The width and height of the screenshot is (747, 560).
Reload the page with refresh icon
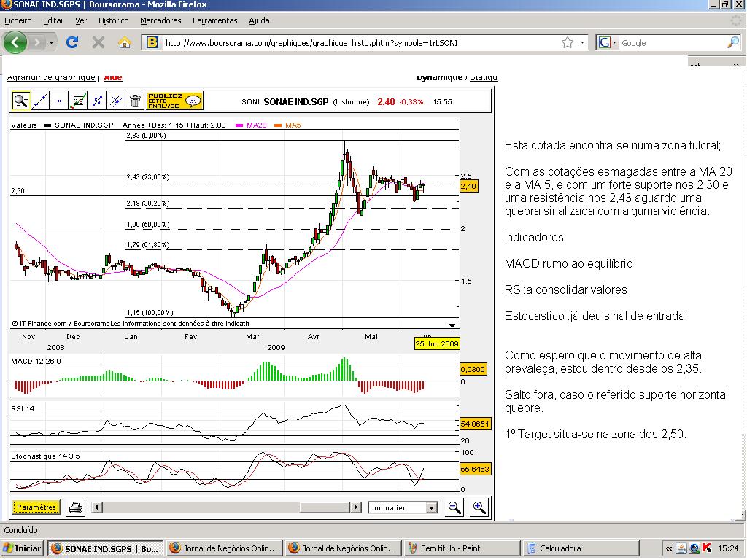click(x=72, y=42)
